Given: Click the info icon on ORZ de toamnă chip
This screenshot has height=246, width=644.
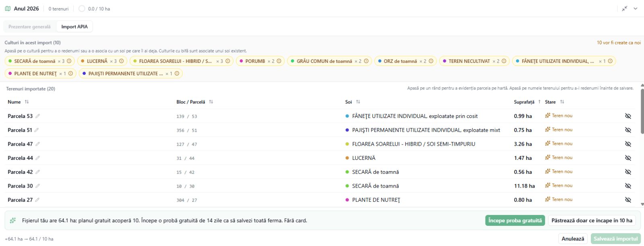Looking at the screenshot, I should (x=431, y=61).
